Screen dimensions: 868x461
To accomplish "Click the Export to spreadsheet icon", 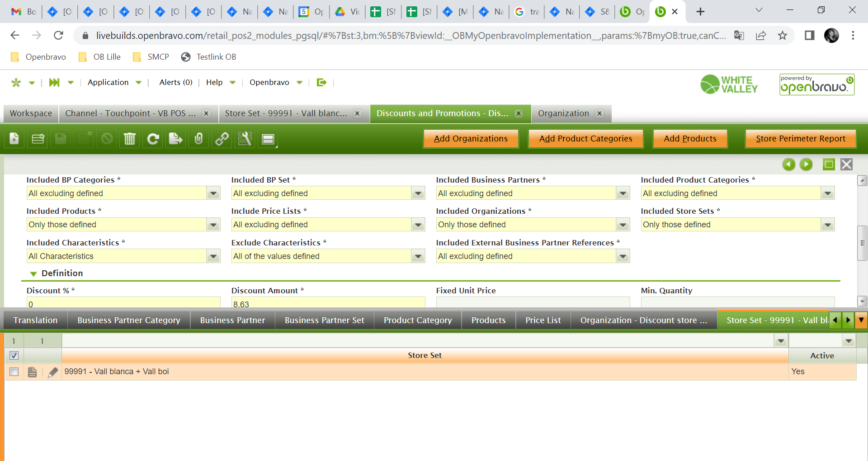I will pos(176,139).
